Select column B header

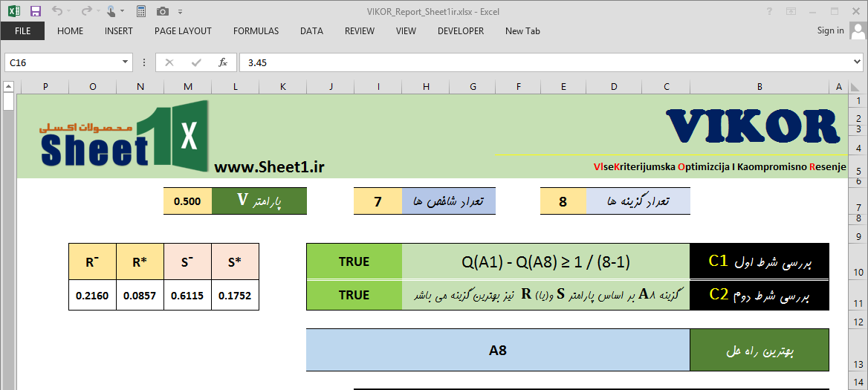(x=759, y=86)
